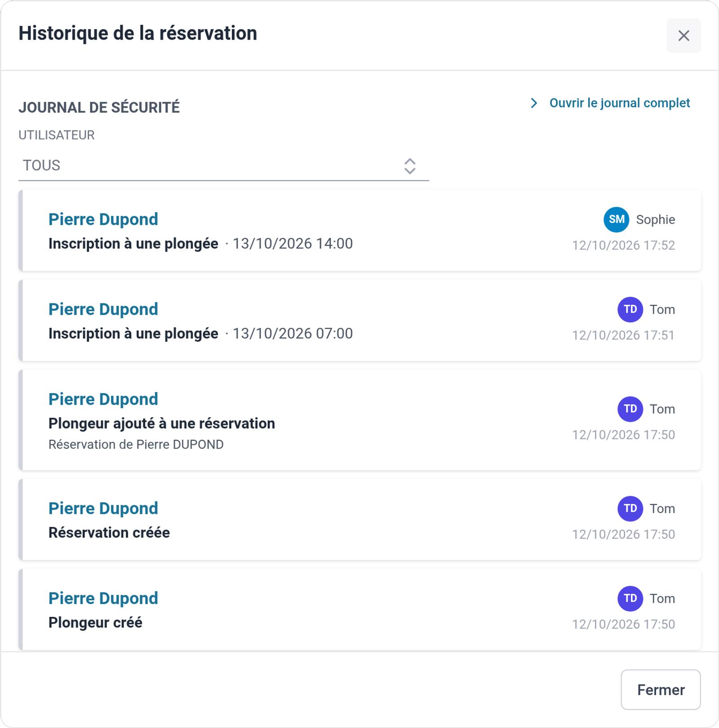
Task: Click the 'Plongeur créé' log entry text
Action: pyautogui.click(x=95, y=623)
